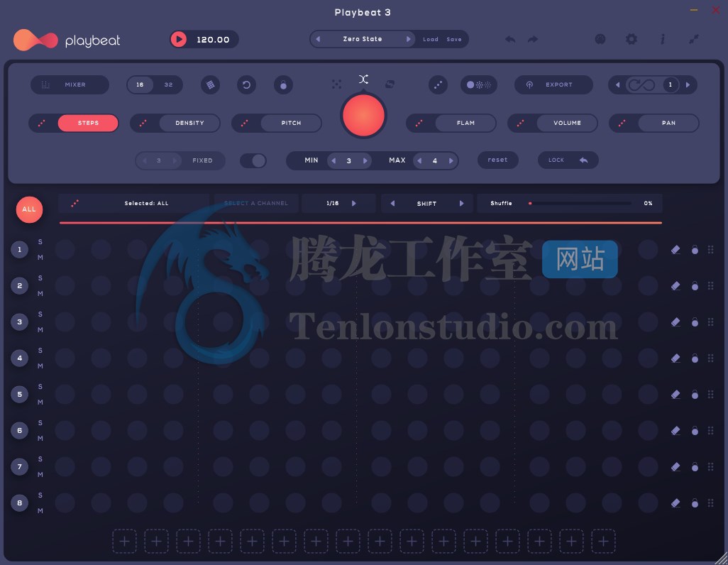The height and width of the screenshot is (565, 728).
Task: Mute channel 4
Action: pos(40,366)
